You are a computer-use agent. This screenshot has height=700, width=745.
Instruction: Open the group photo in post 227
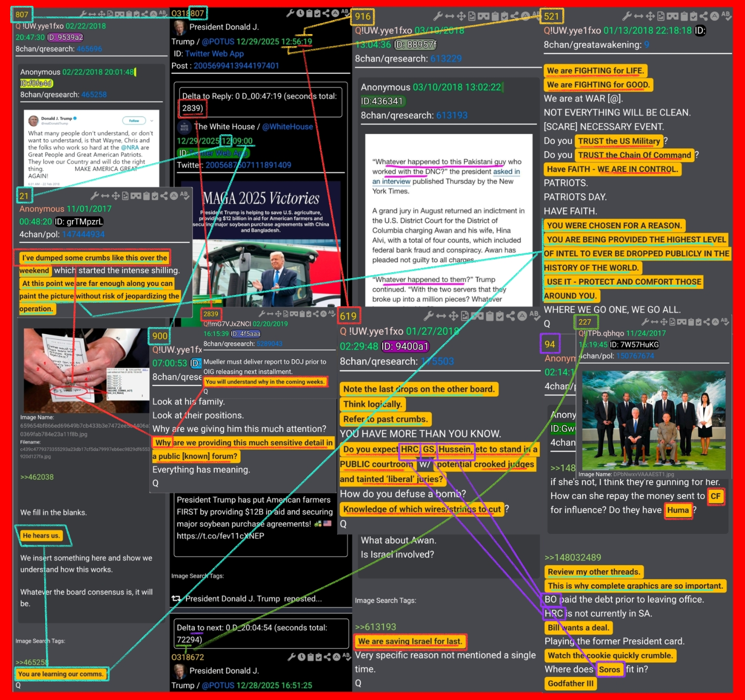(654, 420)
